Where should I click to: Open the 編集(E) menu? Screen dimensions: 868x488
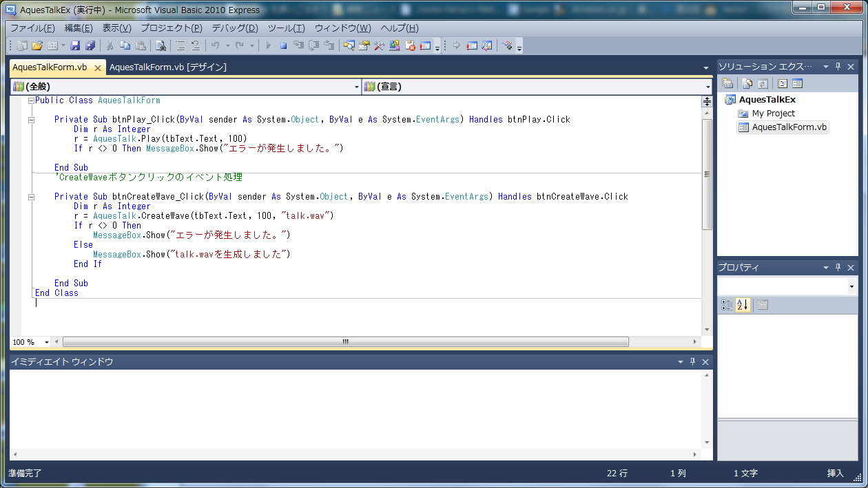tap(79, 28)
